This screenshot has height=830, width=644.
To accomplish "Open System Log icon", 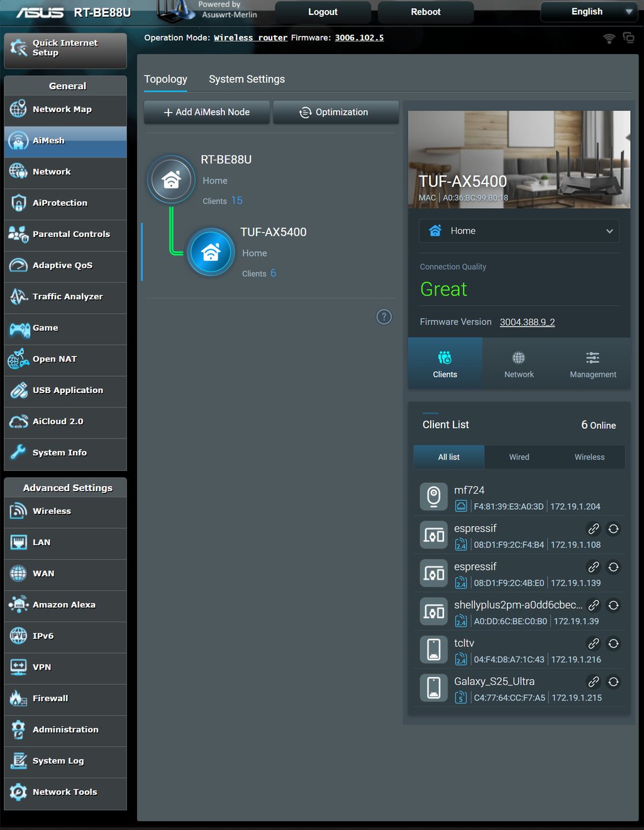I will 18,761.
